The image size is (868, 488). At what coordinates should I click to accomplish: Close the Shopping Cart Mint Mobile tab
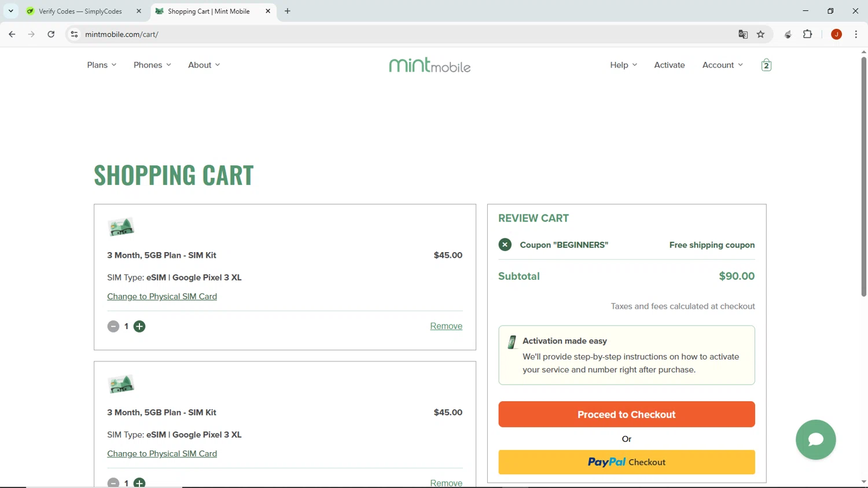tap(268, 11)
